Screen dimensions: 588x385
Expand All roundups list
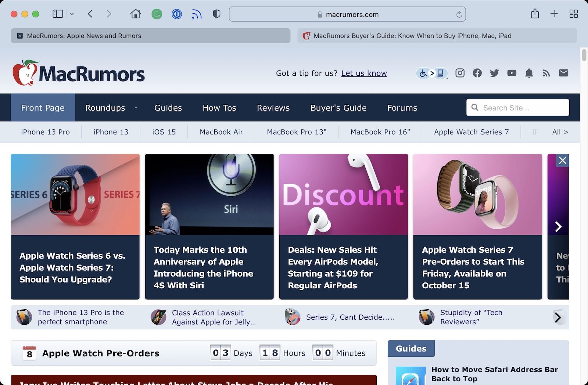[560, 132]
